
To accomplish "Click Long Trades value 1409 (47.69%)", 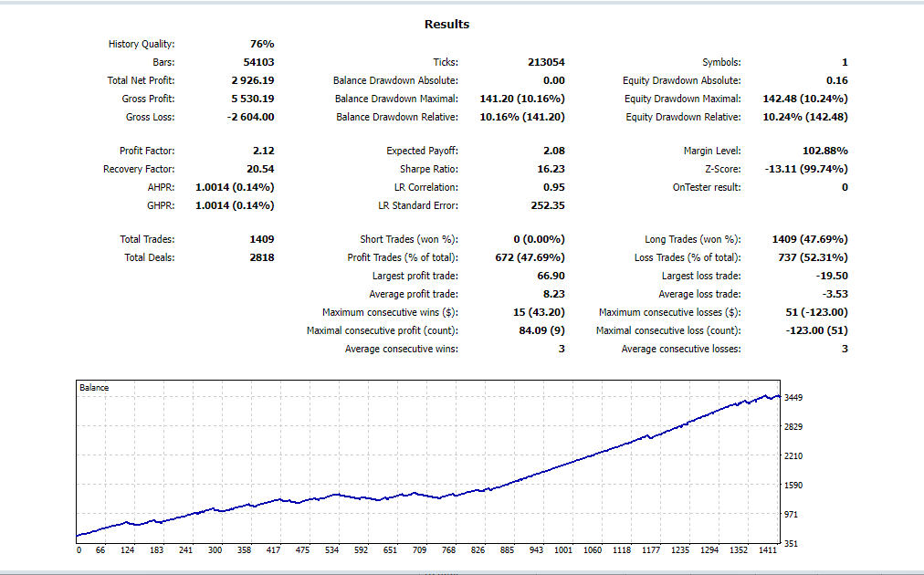I will point(810,239).
